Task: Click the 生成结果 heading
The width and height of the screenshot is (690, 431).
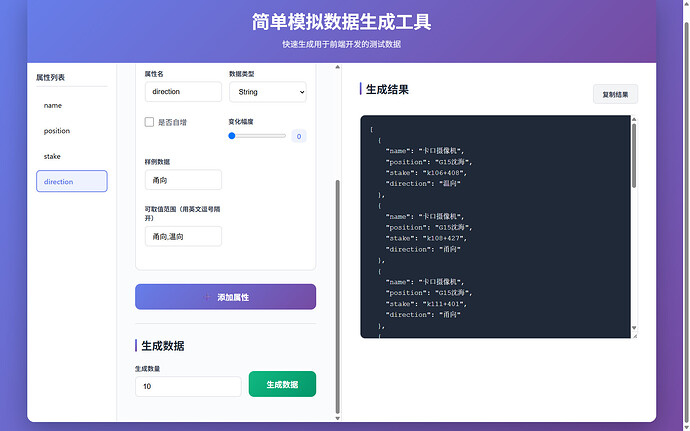Action: (x=387, y=89)
